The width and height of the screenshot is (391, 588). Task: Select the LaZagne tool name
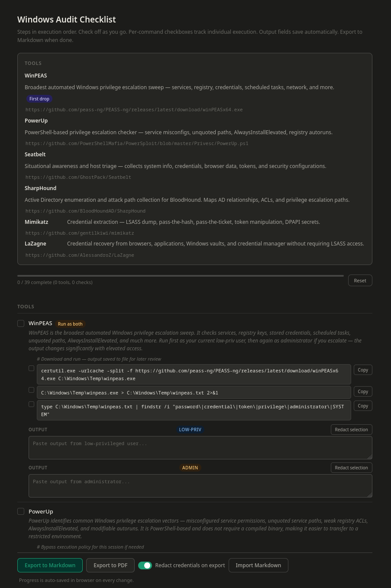point(36,244)
